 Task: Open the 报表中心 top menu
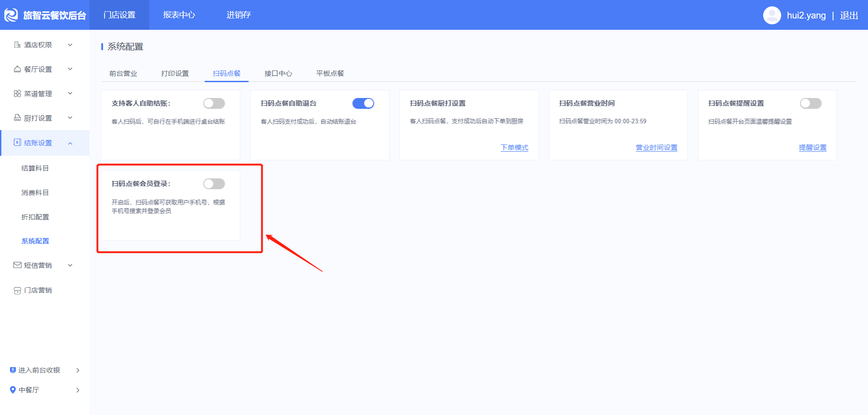click(179, 15)
